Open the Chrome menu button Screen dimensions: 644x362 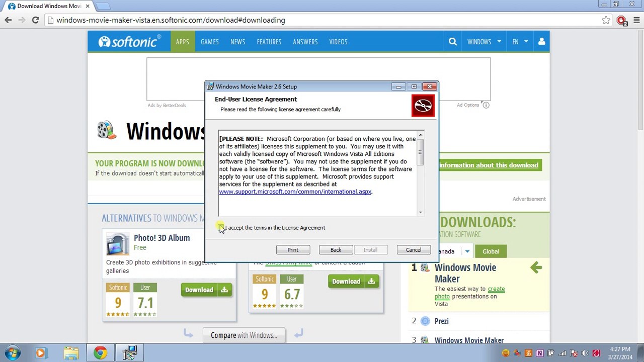point(636,20)
